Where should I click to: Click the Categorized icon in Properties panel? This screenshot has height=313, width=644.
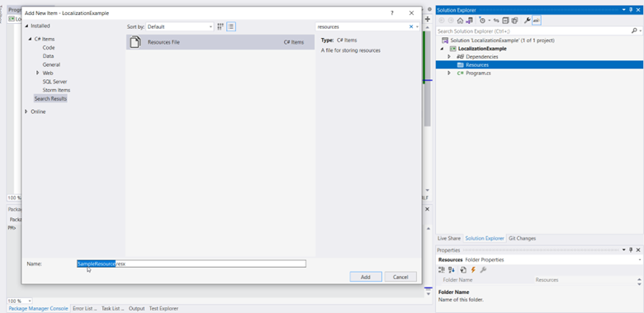click(442, 270)
